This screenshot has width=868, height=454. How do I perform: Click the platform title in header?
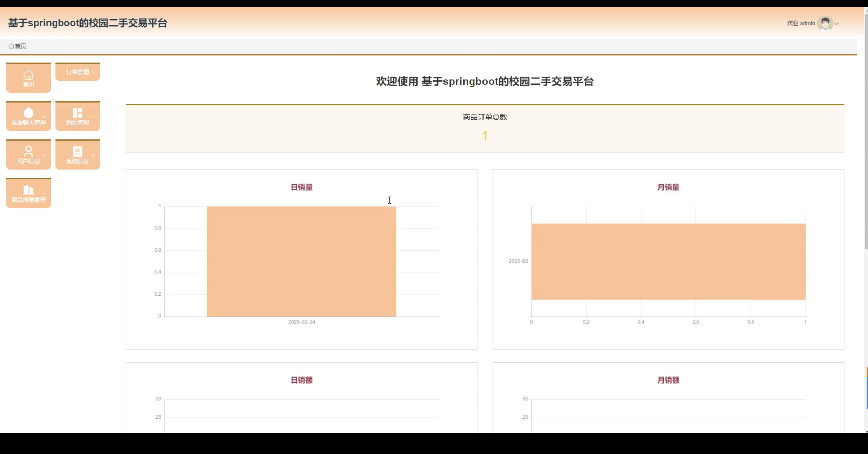click(x=87, y=23)
